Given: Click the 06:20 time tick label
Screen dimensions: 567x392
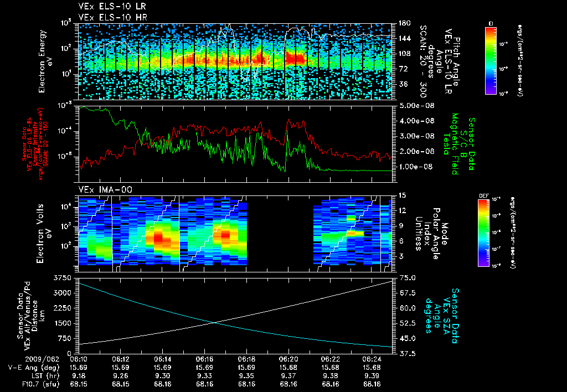Looking at the screenshot, I should tap(288, 359).
